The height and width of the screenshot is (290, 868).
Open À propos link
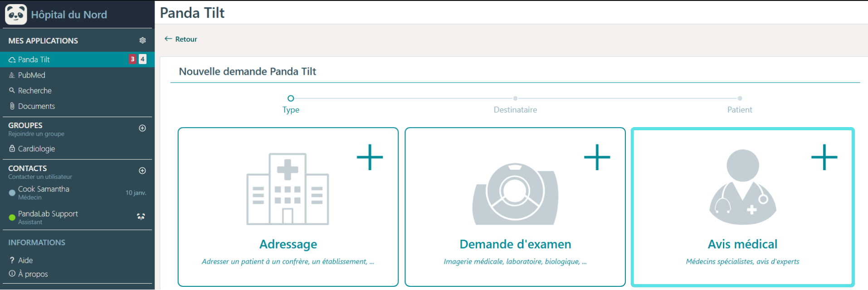(x=33, y=274)
